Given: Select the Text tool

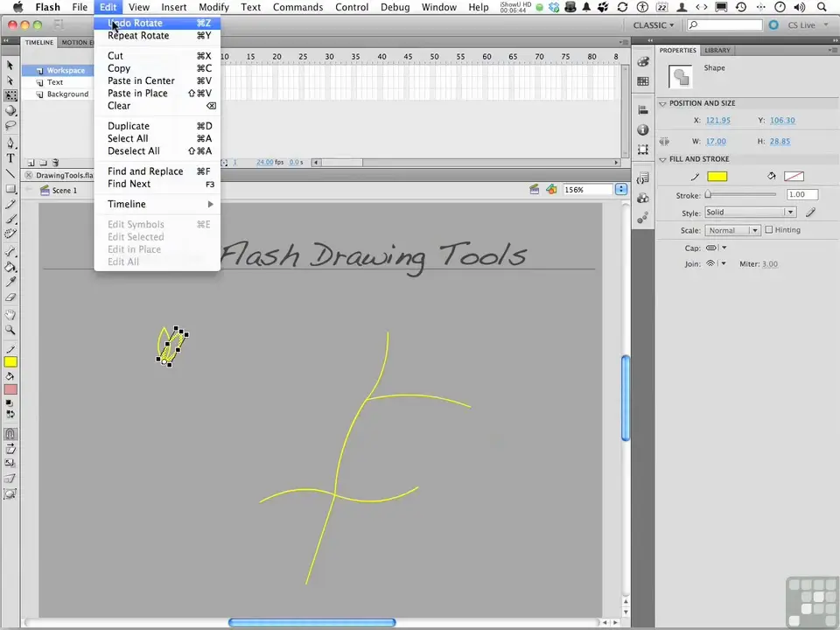Looking at the screenshot, I should 10,158.
